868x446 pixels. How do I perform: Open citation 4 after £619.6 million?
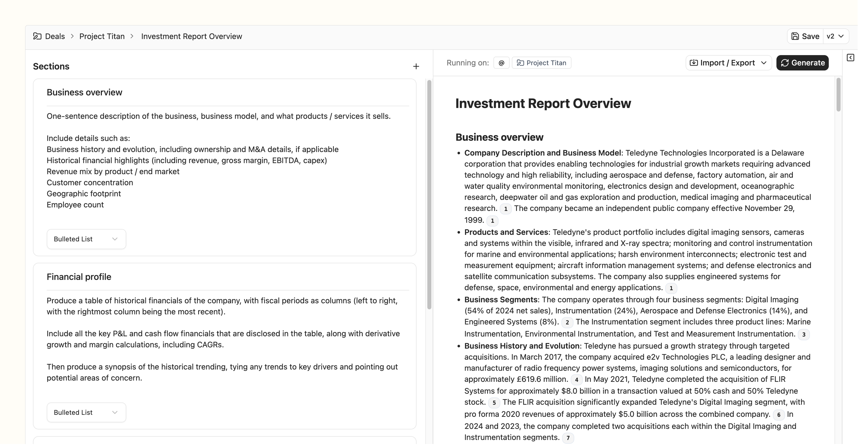point(576,380)
